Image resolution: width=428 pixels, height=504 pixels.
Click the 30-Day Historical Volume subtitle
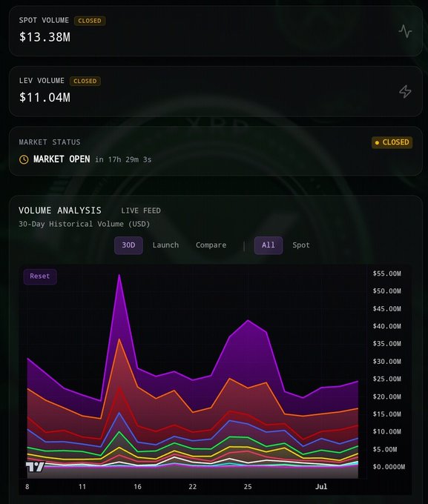(x=85, y=224)
